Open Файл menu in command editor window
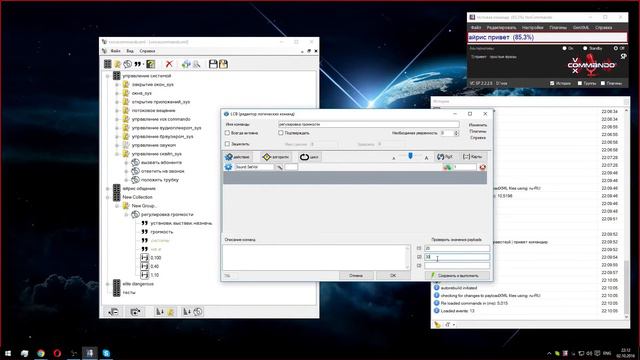Viewport: 640px width, 360px height. (116, 51)
